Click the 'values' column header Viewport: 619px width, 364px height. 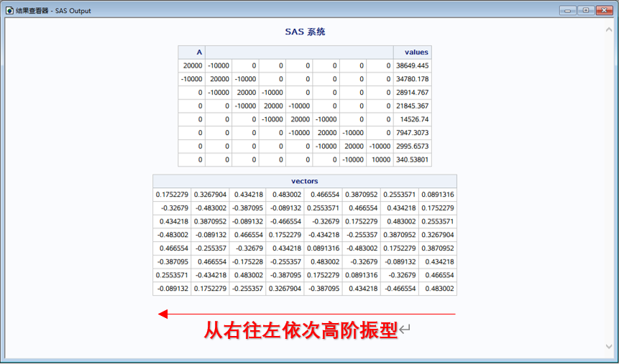click(x=412, y=52)
